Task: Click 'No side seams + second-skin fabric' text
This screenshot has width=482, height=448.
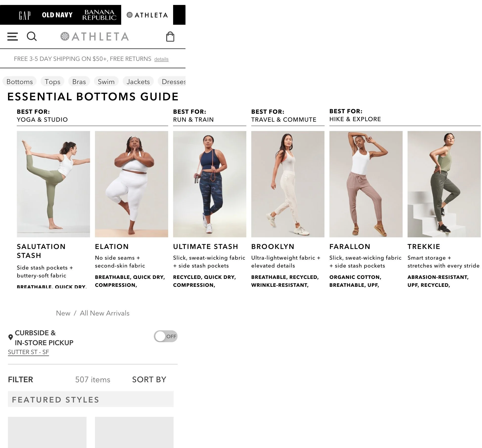Action: tap(120, 262)
